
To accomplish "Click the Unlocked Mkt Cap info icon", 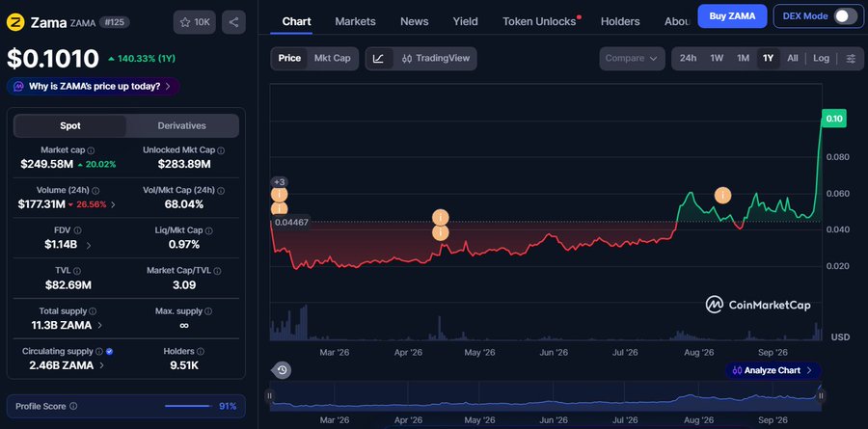I will click(x=221, y=150).
